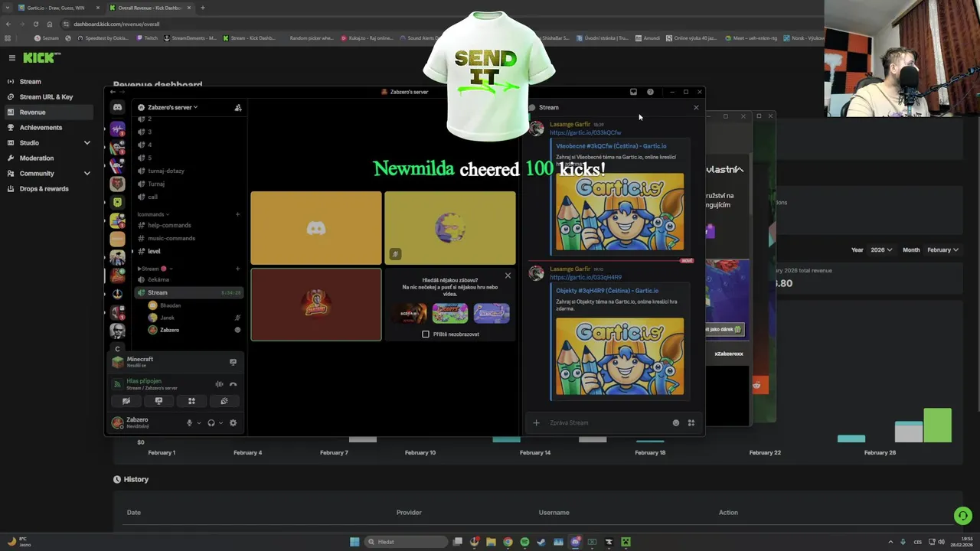Add channel to Stream category

click(x=238, y=269)
